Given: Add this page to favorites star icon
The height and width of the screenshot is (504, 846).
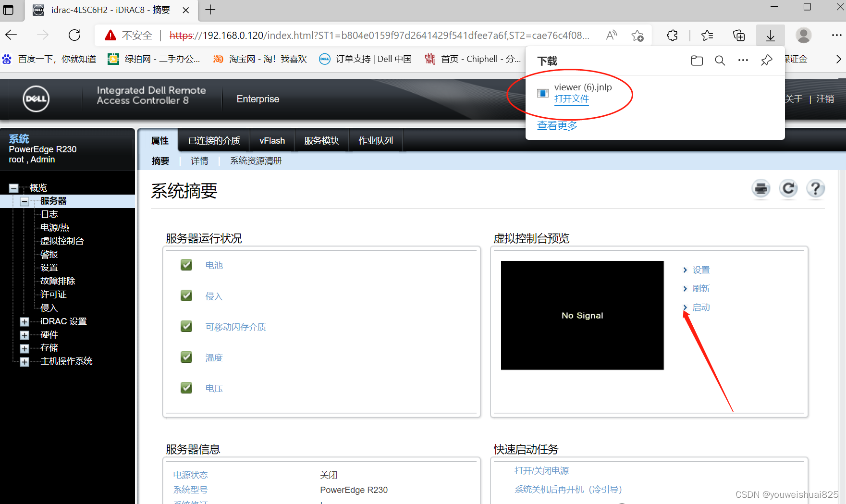Looking at the screenshot, I should [x=638, y=35].
